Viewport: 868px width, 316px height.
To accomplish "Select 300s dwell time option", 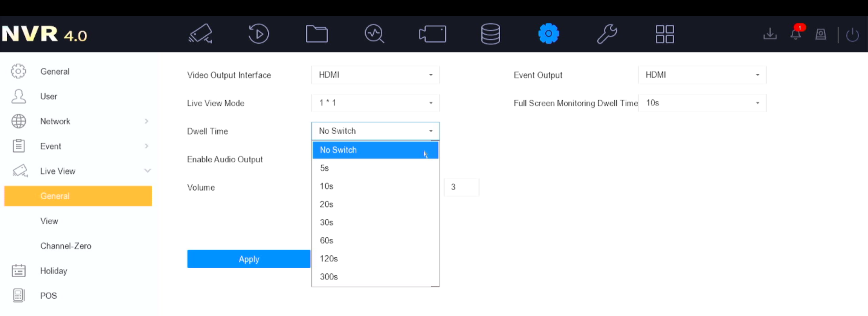I will pyautogui.click(x=329, y=277).
